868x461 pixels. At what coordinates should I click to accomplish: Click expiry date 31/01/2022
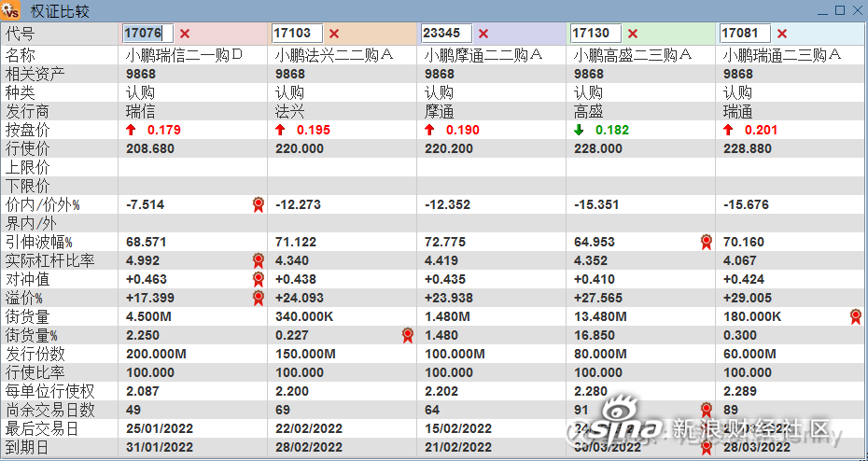160,447
